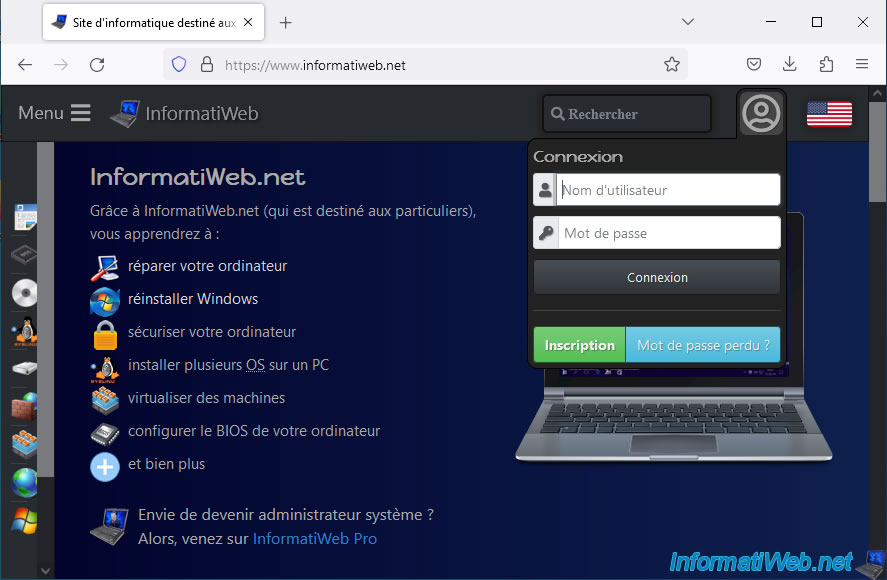The height and width of the screenshot is (580, 887).
Task: Expand the list all tabs chevron
Action: point(688,22)
